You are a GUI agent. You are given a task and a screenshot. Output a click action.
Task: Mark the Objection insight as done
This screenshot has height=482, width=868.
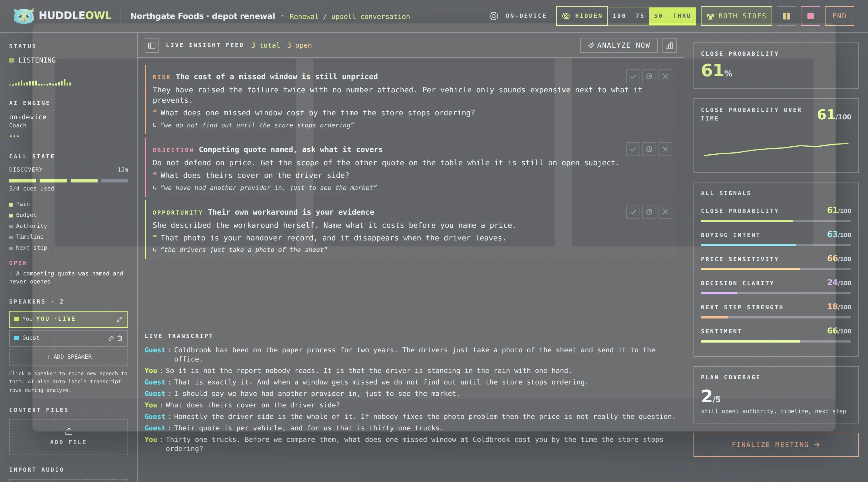[x=633, y=149]
